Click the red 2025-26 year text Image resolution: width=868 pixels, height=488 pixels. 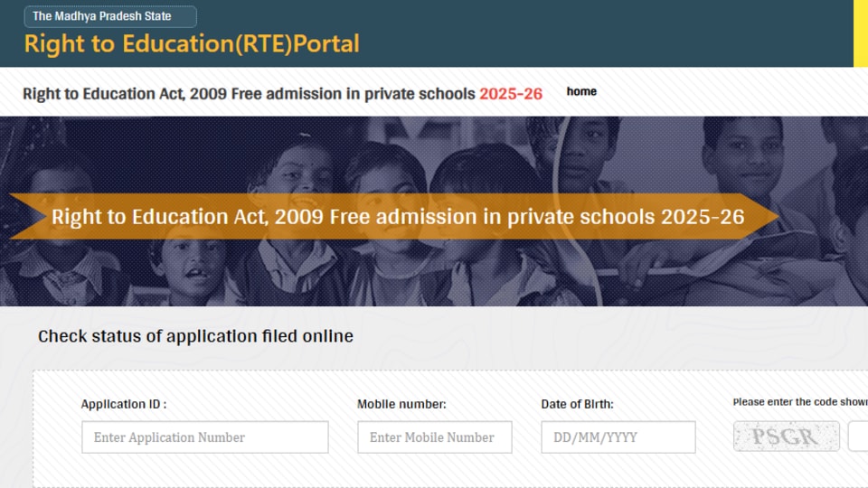tap(510, 94)
